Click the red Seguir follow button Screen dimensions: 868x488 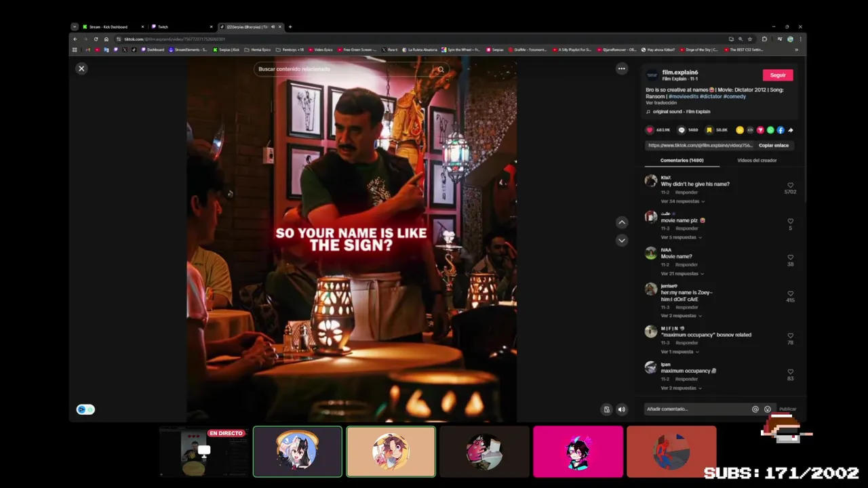(x=778, y=75)
